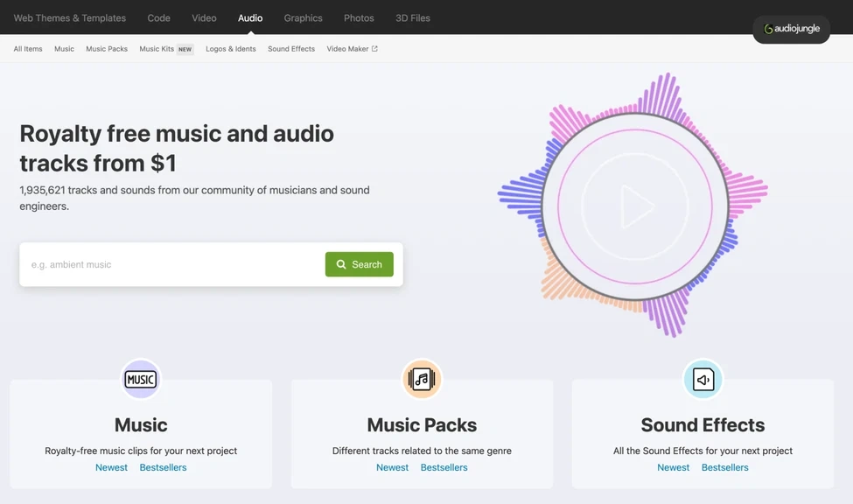Open the Video Maker link
This screenshot has width=853, height=504.
[352, 48]
